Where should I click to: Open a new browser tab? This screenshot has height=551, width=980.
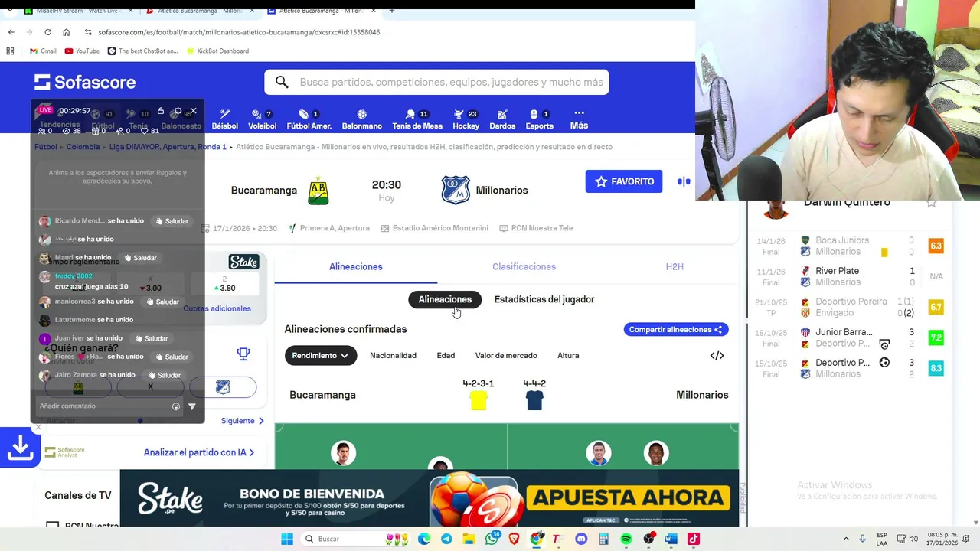coord(391,11)
